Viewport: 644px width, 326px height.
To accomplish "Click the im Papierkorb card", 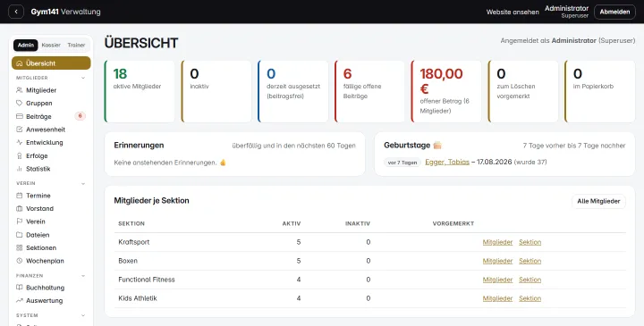I will pyautogui.click(x=600, y=91).
